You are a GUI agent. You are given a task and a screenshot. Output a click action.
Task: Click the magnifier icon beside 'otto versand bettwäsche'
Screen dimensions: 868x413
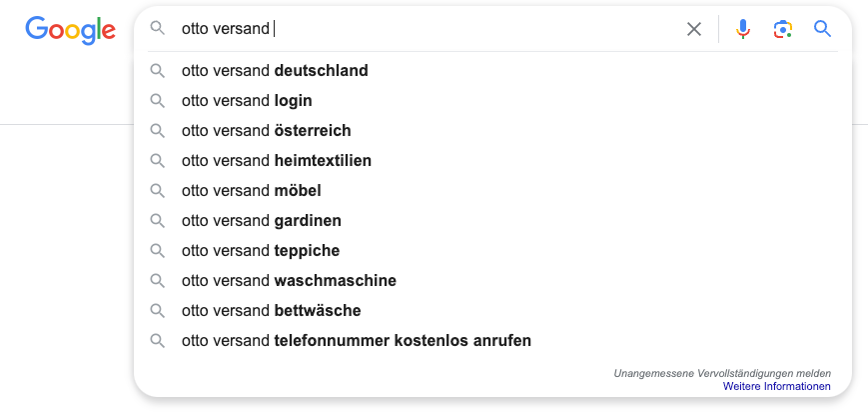157,311
